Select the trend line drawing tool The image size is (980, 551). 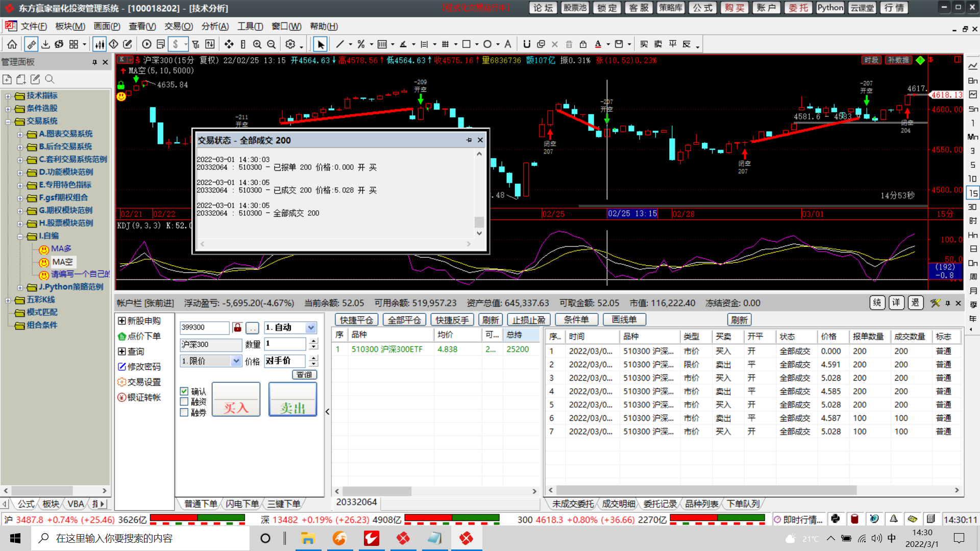pyautogui.click(x=339, y=44)
